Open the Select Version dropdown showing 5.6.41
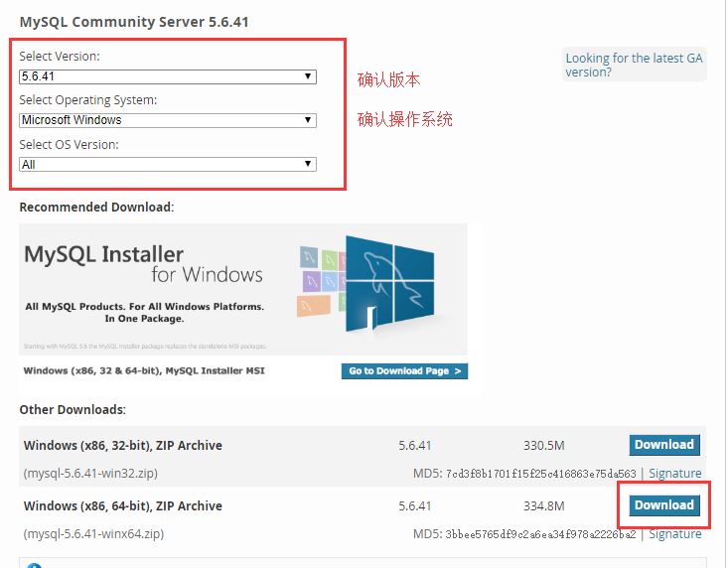The image size is (728, 568). pyautogui.click(x=168, y=76)
